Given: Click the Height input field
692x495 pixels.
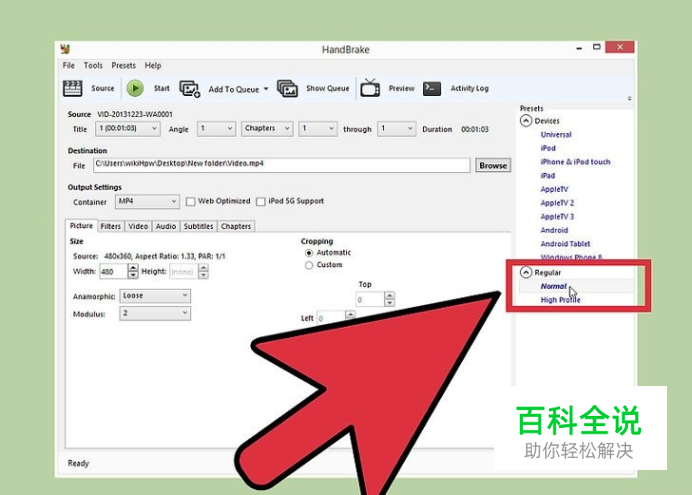Looking at the screenshot, I should tap(184, 271).
